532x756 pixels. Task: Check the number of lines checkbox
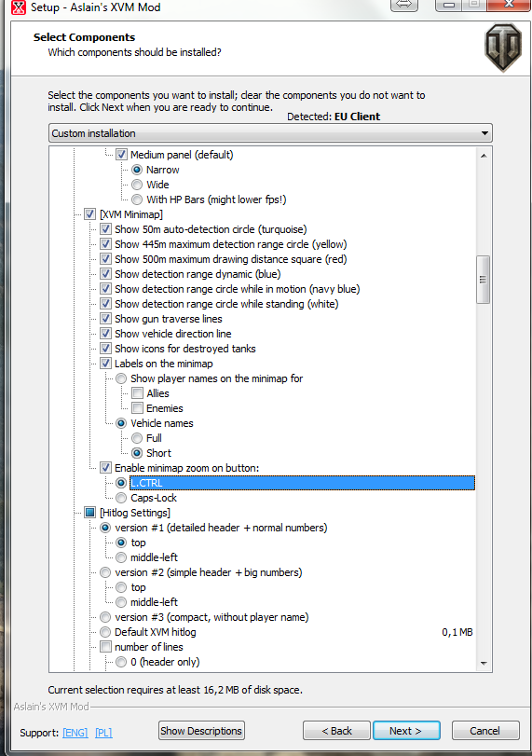(x=105, y=647)
